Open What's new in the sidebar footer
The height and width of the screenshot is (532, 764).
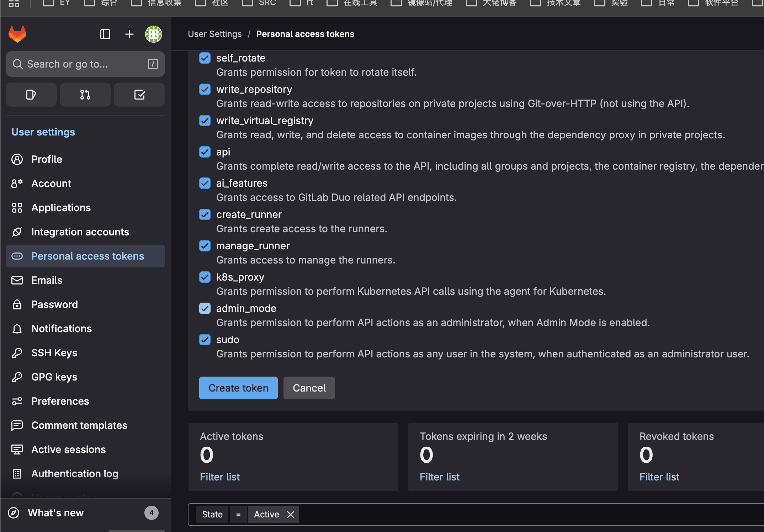pyautogui.click(x=55, y=513)
